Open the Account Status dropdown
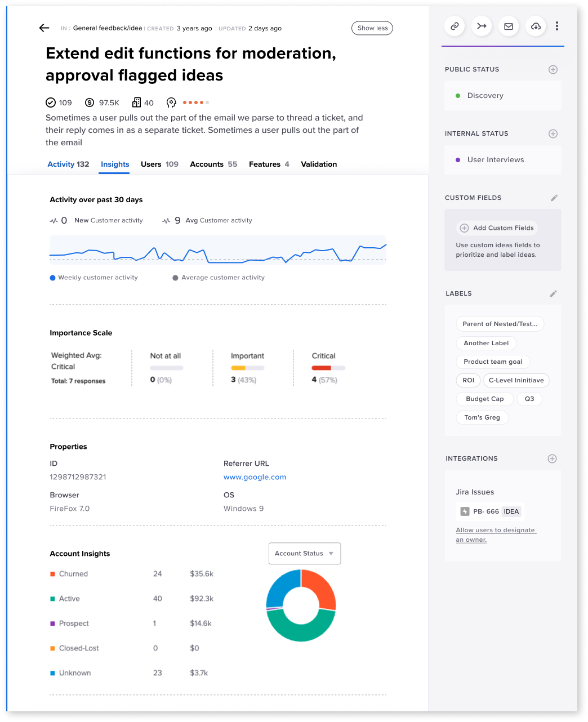The height and width of the screenshot is (722, 588). point(305,554)
